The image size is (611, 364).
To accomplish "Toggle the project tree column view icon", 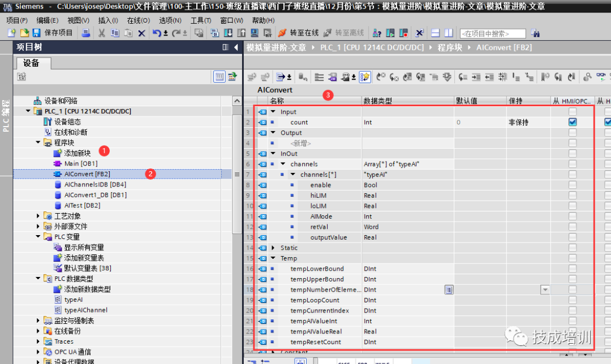I will click(225, 47).
